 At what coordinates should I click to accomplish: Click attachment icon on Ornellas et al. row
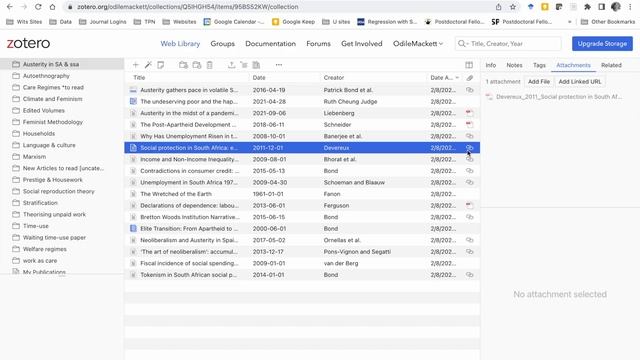[x=470, y=240]
